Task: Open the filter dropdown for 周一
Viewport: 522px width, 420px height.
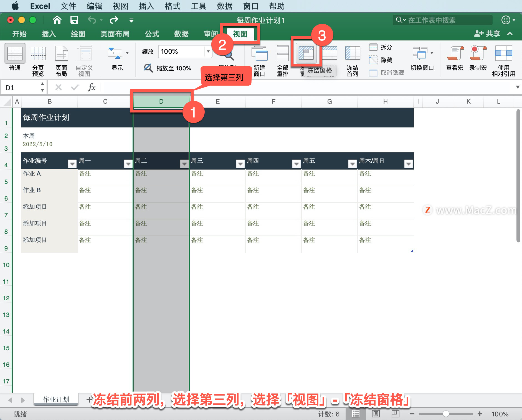Action: pyautogui.click(x=128, y=164)
